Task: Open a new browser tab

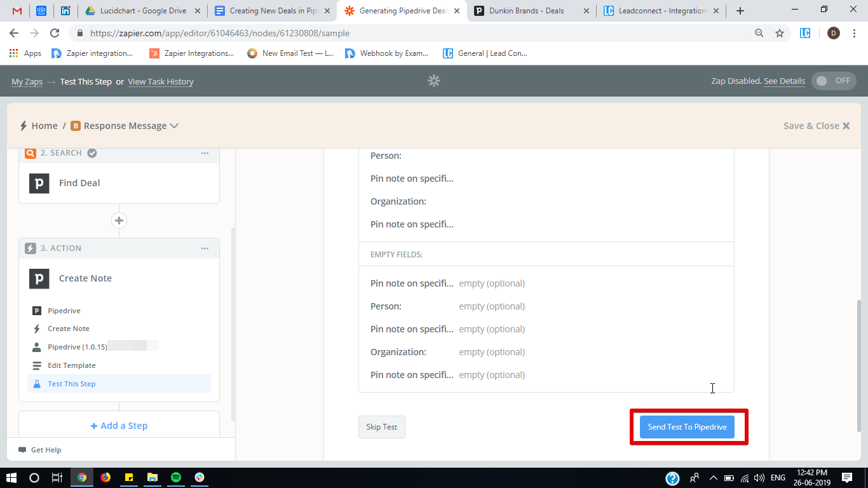Action: coord(740,11)
